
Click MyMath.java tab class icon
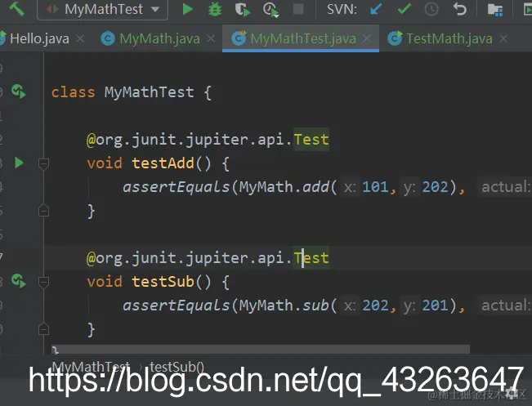(108, 38)
